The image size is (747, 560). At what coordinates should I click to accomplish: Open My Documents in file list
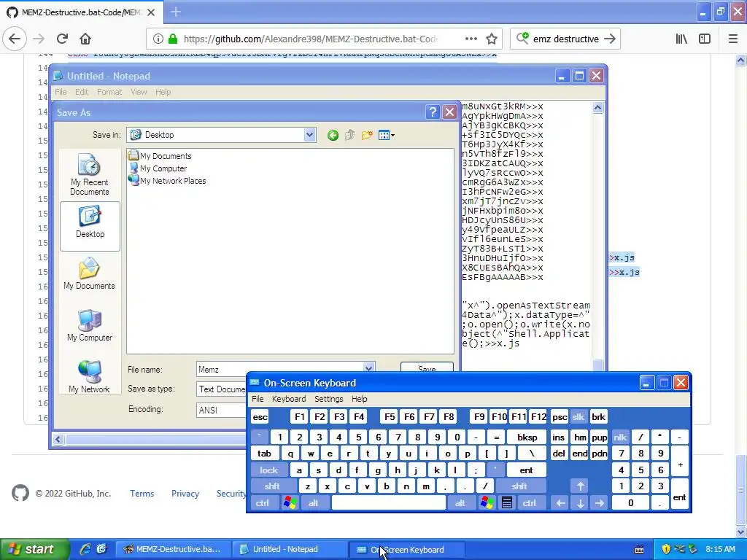(160, 156)
